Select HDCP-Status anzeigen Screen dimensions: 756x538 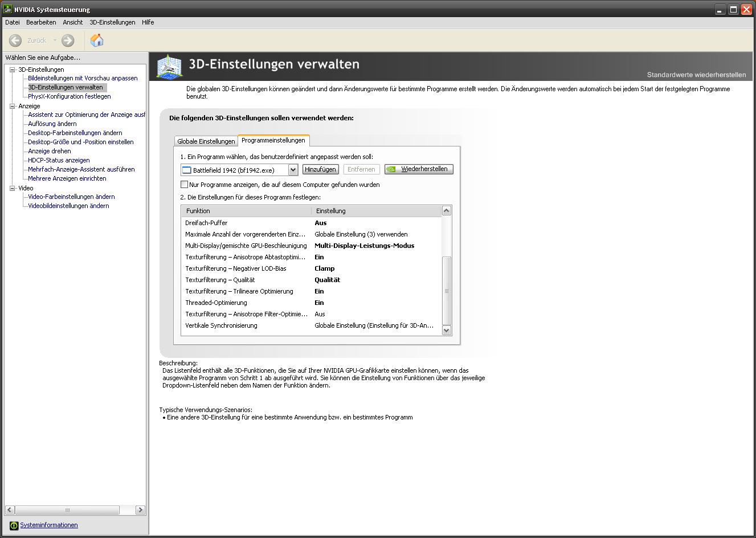click(59, 160)
